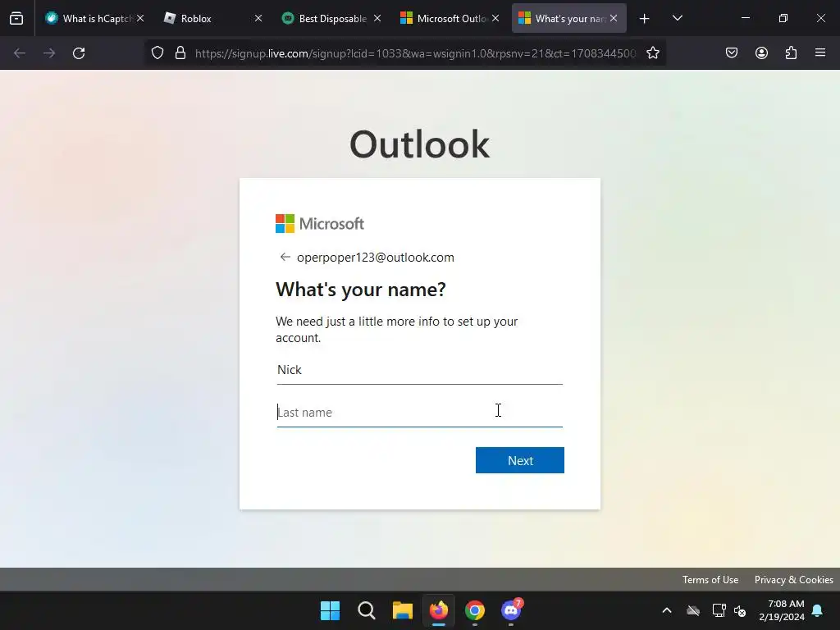Reload the current page
The image size is (840, 630).
pos(79,53)
